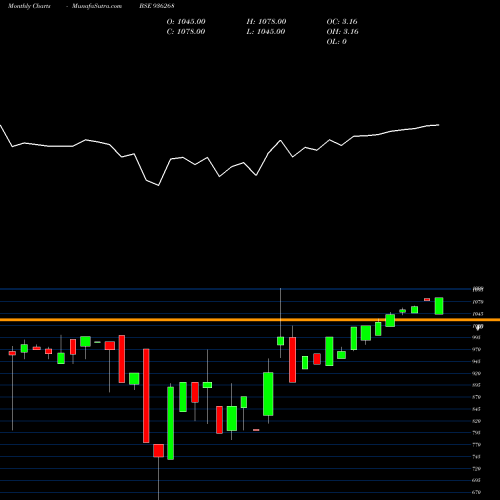This screenshot has width=500, height=500.
Task: Click the 1045 price axis label
Action: (478, 314)
